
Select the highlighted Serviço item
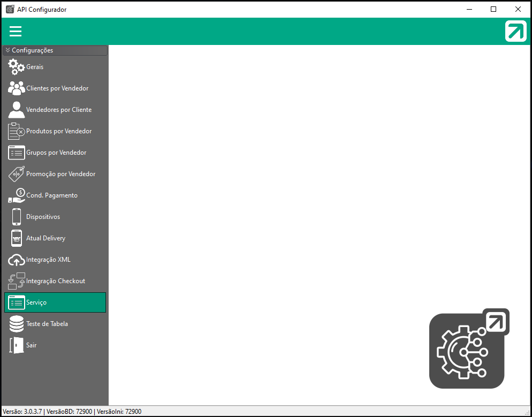(x=55, y=302)
